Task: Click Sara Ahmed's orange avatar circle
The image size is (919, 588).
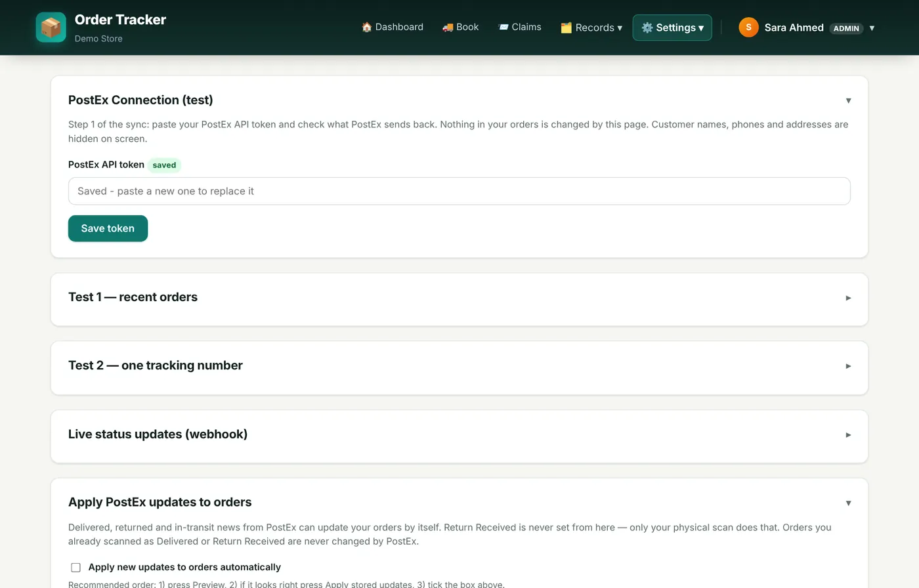Action: point(748,28)
